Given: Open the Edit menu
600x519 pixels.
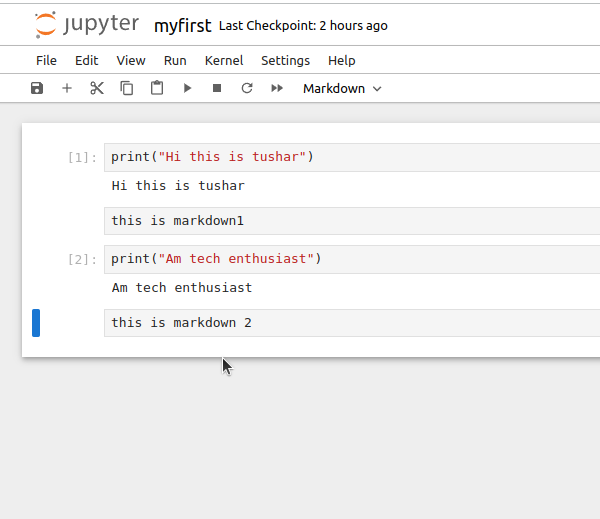Looking at the screenshot, I should click(86, 60).
